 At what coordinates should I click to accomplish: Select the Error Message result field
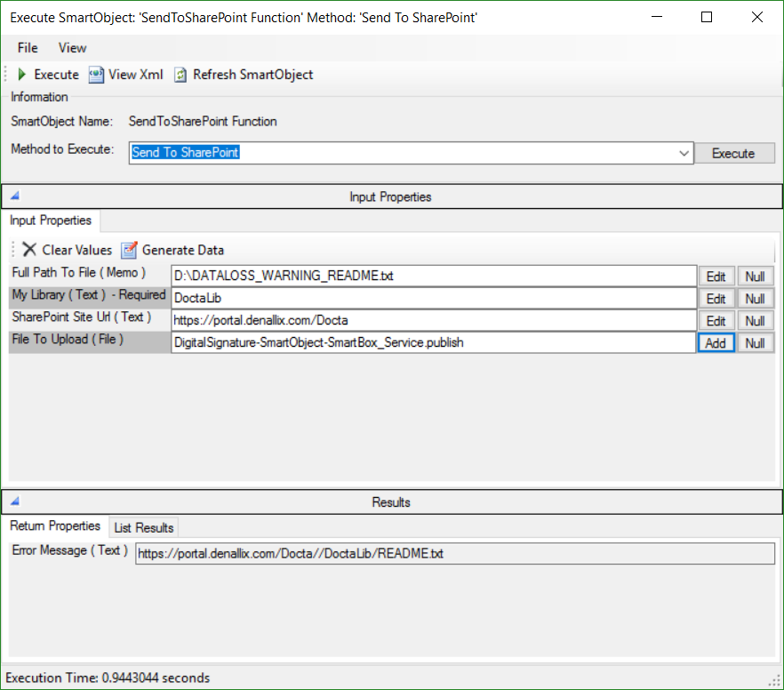click(453, 553)
